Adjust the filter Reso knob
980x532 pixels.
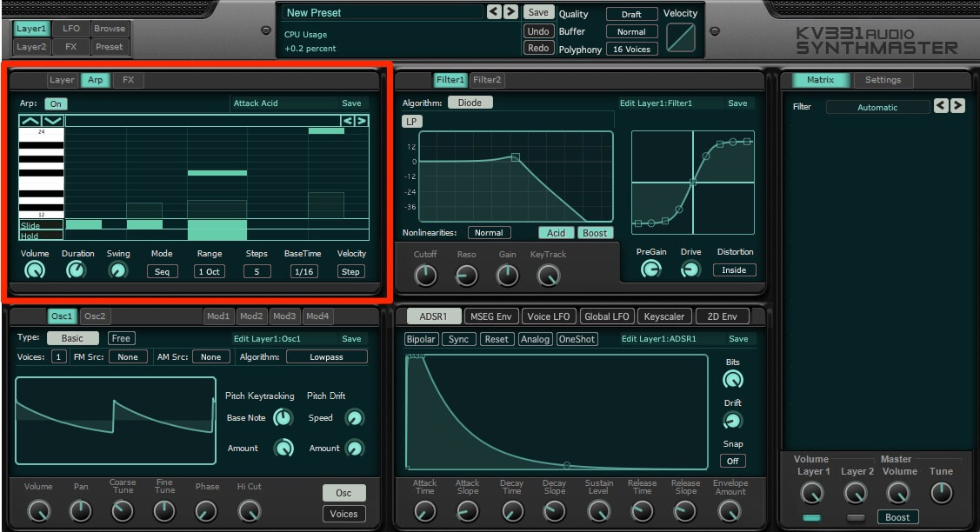click(x=466, y=275)
